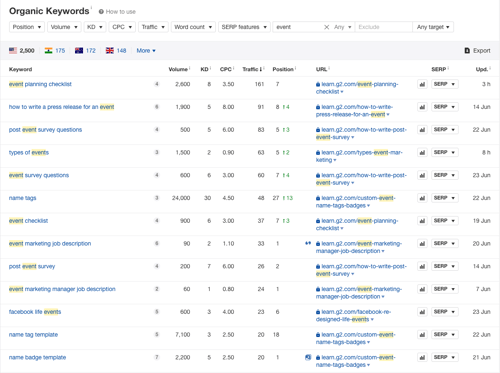Screen dimensions: 500x373
Task: Sort by Upd. column header
Action: (x=482, y=69)
